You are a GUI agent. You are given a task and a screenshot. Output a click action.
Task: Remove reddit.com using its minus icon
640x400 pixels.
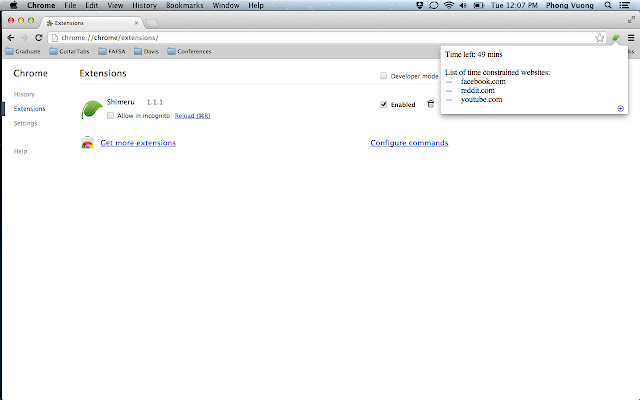(x=449, y=91)
